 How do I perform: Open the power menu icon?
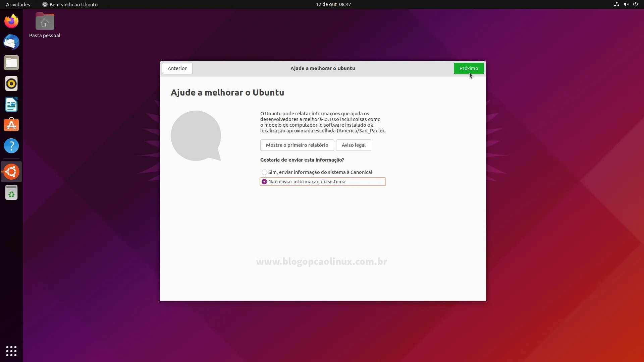(635, 4)
